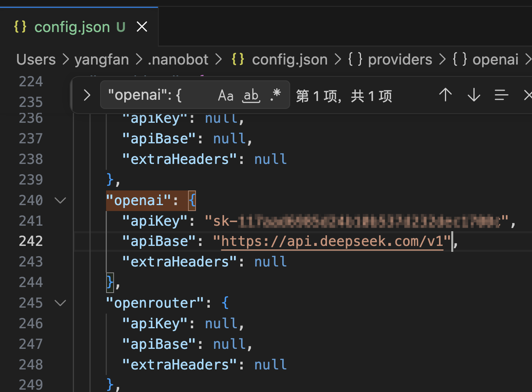Viewport: 532px width, 392px height.
Task: Go to next match arrow
Action: point(474,95)
